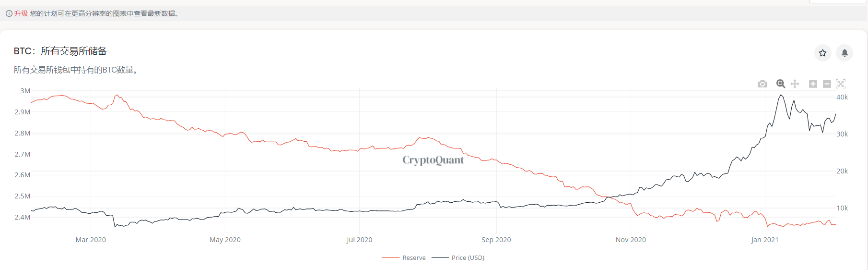This screenshot has width=868, height=270.
Task: Zoom in with the plus icon
Action: 813,84
